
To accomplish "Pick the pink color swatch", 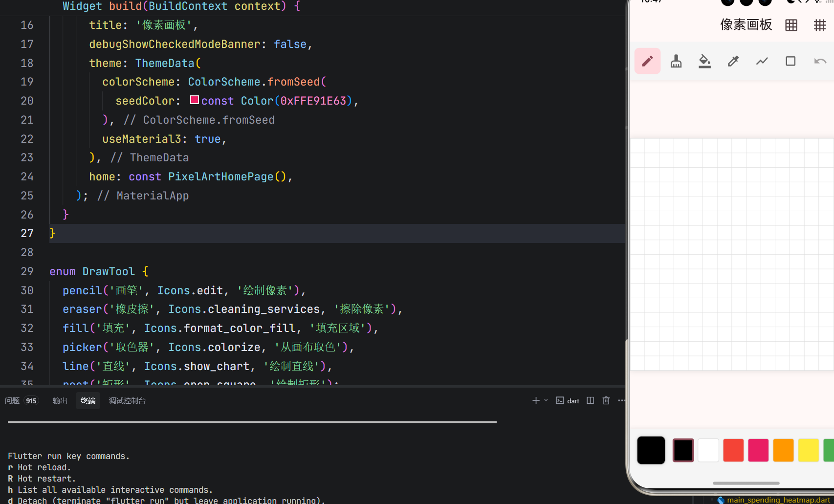I will click(x=758, y=450).
